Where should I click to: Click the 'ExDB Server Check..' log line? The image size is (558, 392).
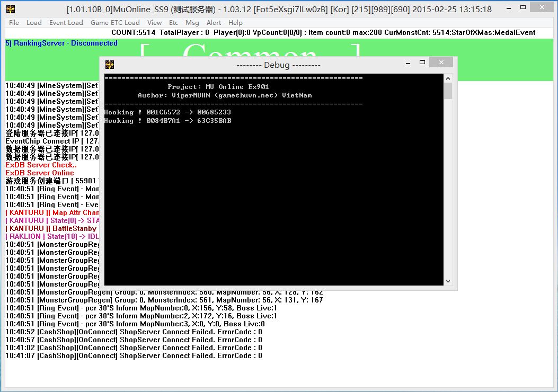[x=41, y=165]
